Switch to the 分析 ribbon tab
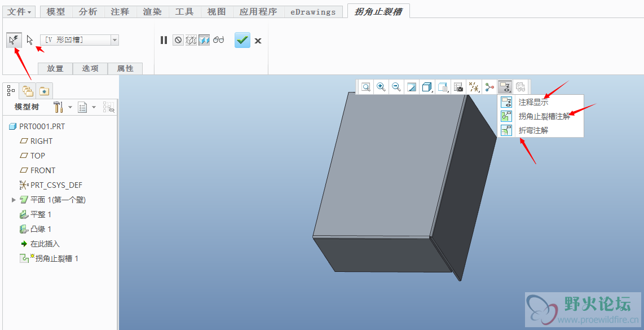 (x=88, y=12)
